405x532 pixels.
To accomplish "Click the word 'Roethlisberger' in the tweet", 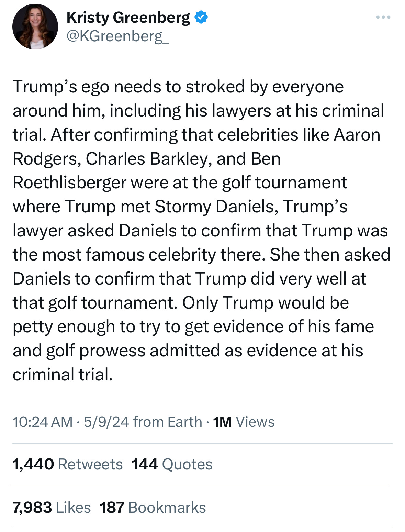I will click(x=69, y=182).
